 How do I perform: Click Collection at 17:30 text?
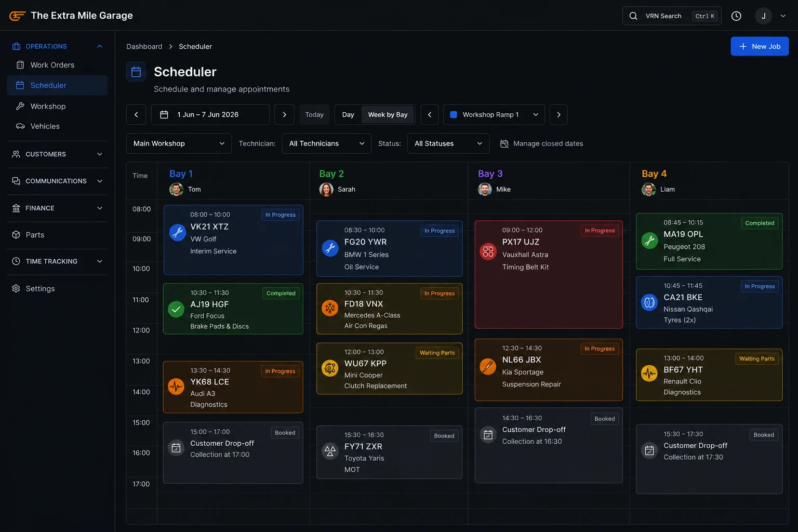(x=693, y=457)
